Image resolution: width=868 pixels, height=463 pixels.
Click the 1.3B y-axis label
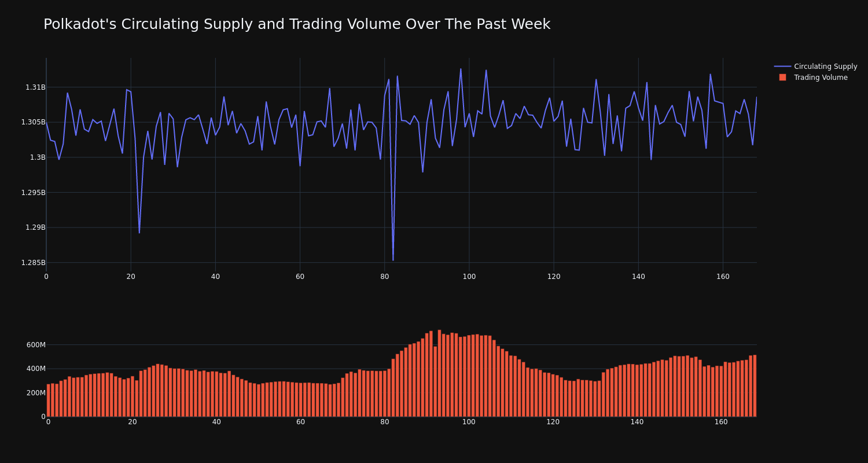point(38,157)
